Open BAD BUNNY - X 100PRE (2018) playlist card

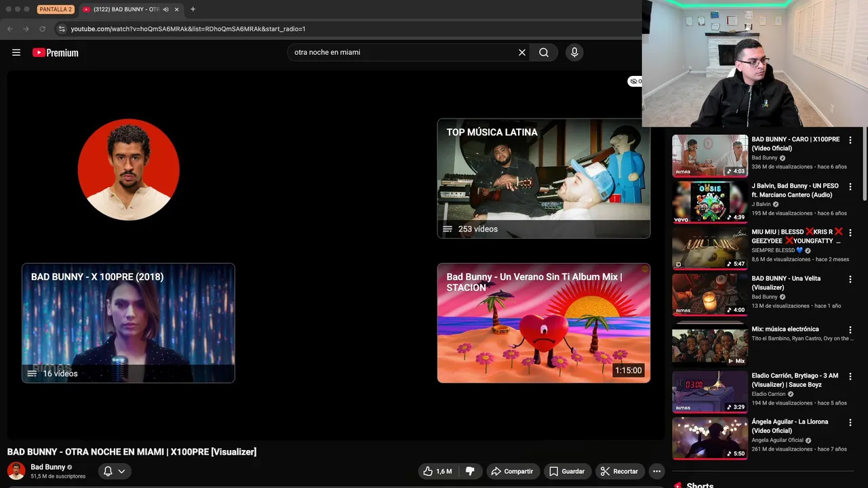(x=128, y=323)
